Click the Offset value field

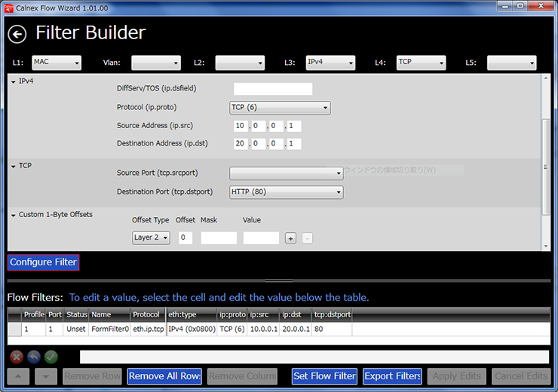pyautogui.click(x=185, y=237)
